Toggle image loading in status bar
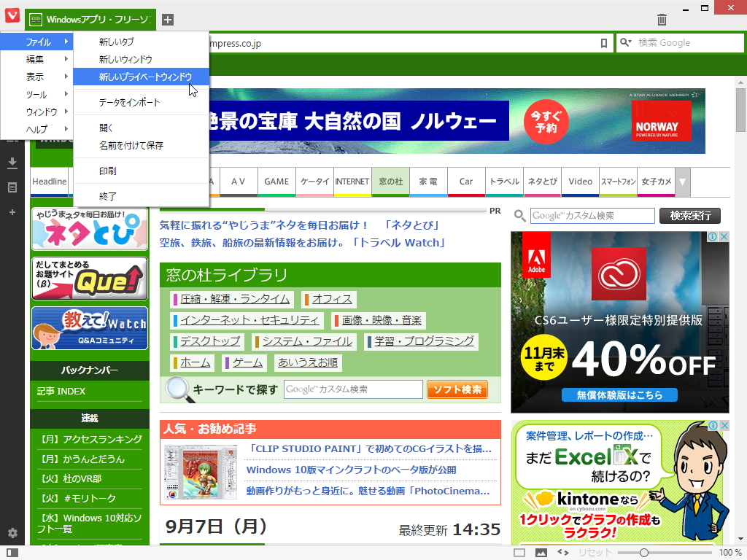The width and height of the screenshot is (747, 560). point(540,553)
